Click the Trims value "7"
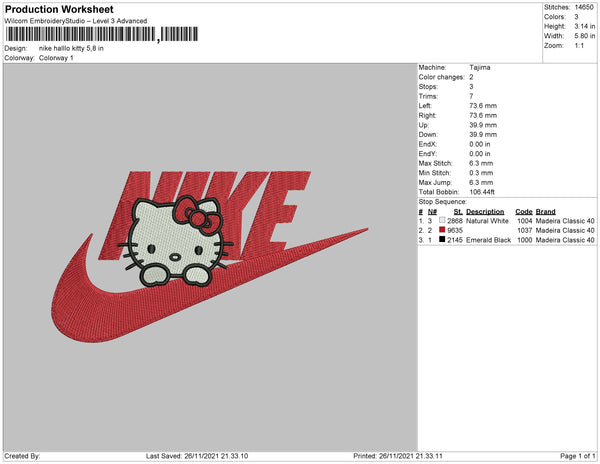Image resolution: width=600 pixels, height=464 pixels. coord(471,96)
